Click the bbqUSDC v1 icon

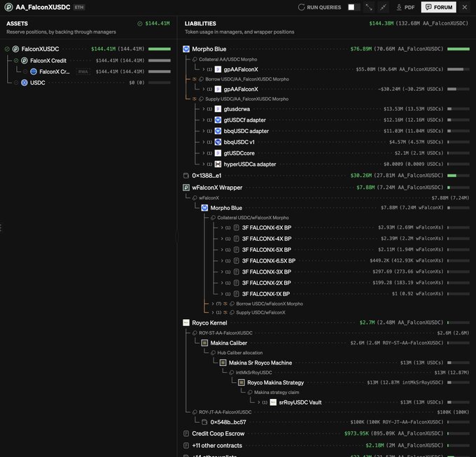click(218, 142)
